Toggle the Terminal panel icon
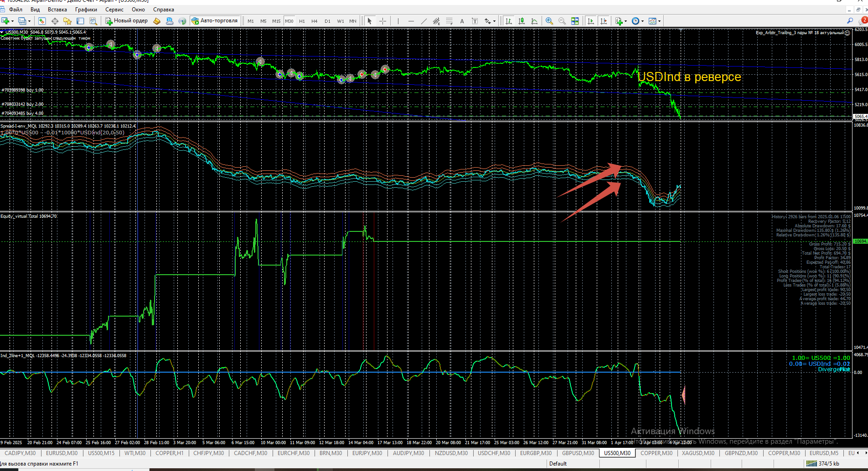 tap(80, 21)
